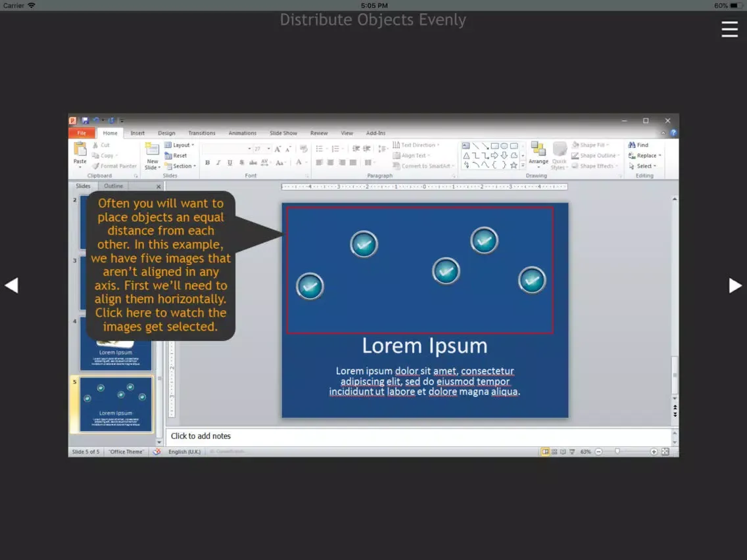Open the Review tab
Viewport: 747px width, 560px height.
pos(319,133)
